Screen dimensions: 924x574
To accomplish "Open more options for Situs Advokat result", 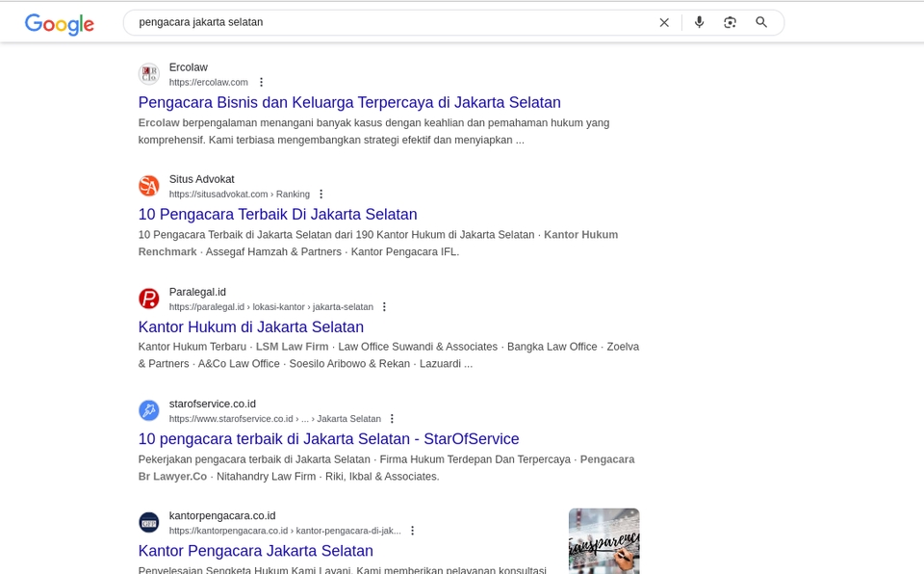I will (x=321, y=195).
